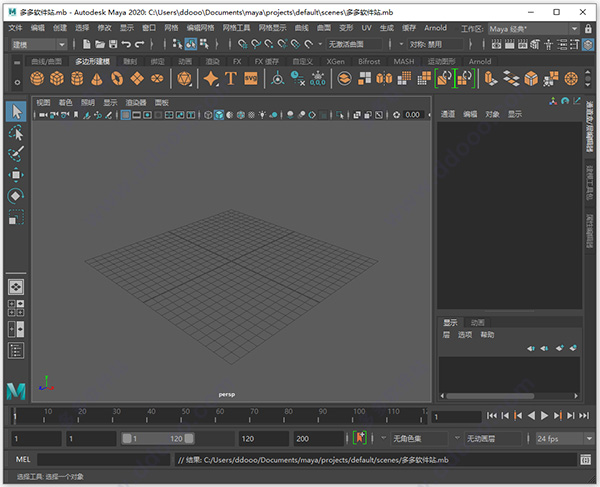Jump to the start of playback range

pyautogui.click(x=492, y=415)
